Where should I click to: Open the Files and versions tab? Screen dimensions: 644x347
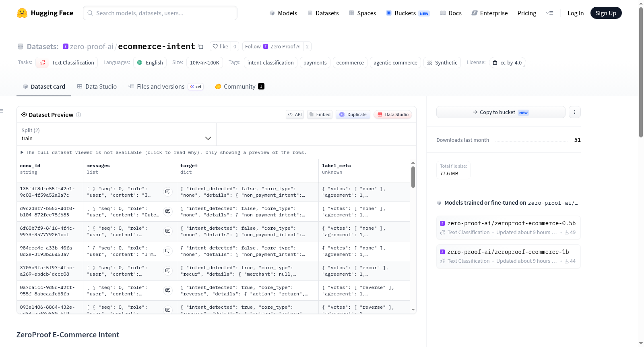[166, 87]
